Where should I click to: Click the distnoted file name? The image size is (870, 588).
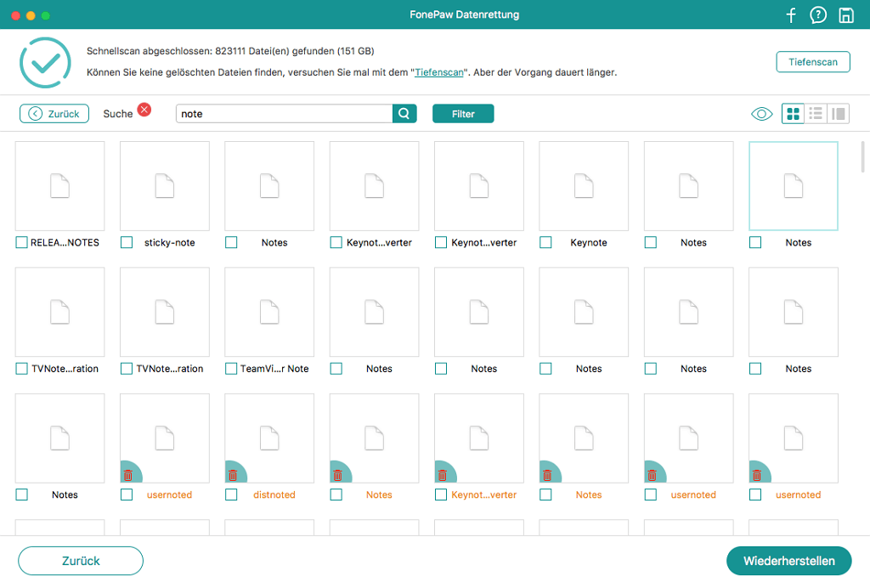coord(274,495)
